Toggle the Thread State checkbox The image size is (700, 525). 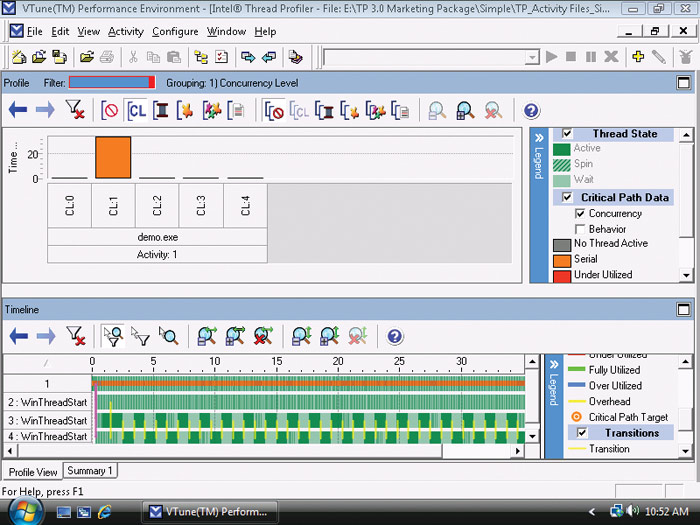(x=567, y=133)
